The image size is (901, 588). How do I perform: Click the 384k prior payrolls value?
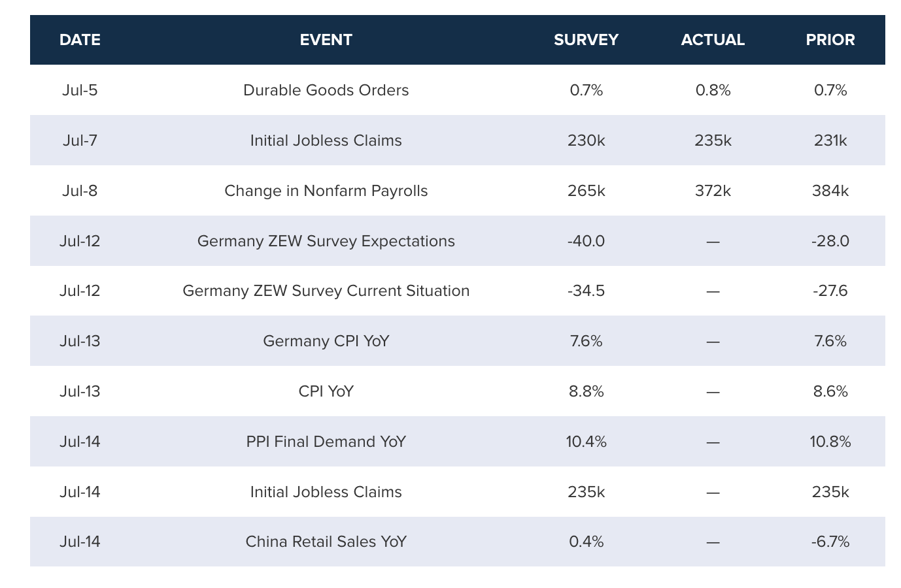830,191
